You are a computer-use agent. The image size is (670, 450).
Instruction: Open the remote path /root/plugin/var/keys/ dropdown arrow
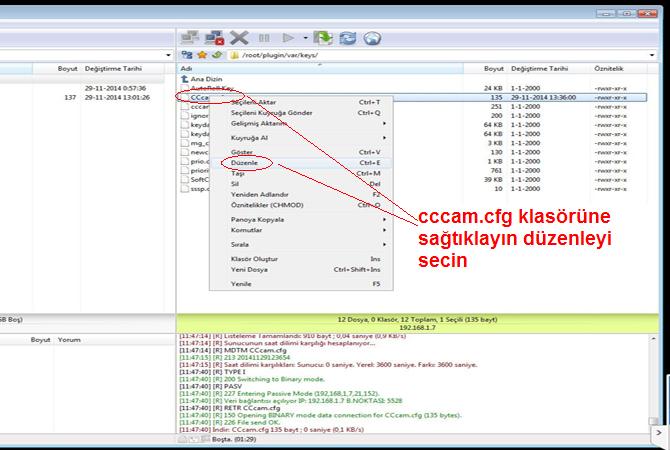tap(652, 55)
